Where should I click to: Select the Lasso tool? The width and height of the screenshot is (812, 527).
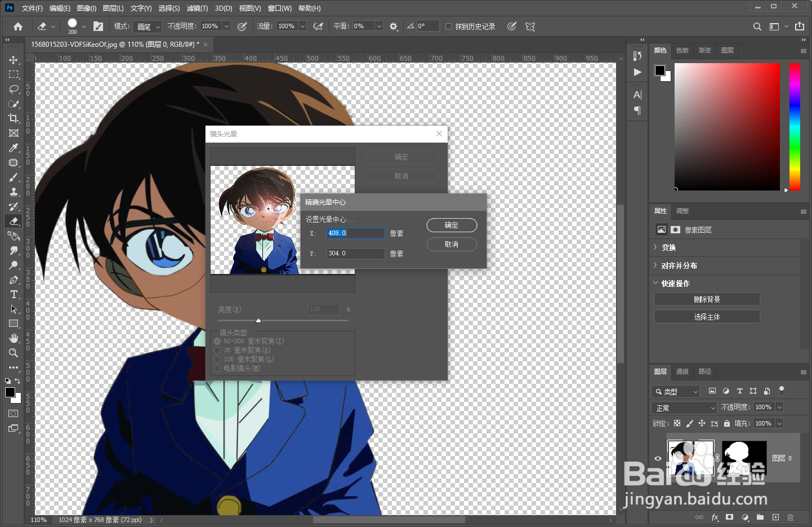[14, 89]
